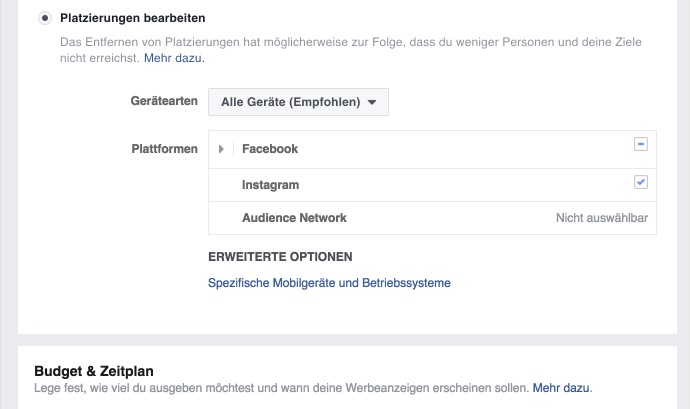Open the Mehr dazu link about placements
The height and width of the screenshot is (409, 690).
click(172, 58)
